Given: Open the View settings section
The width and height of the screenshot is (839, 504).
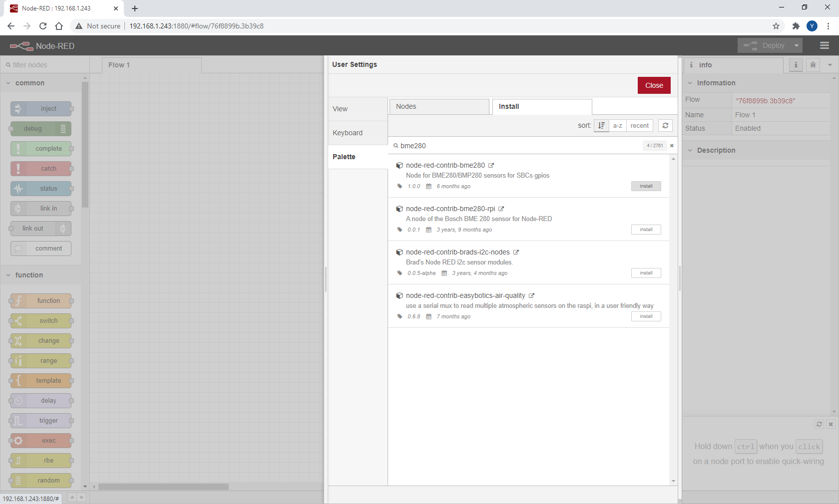Looking at the screenshot, I should 358,109.
